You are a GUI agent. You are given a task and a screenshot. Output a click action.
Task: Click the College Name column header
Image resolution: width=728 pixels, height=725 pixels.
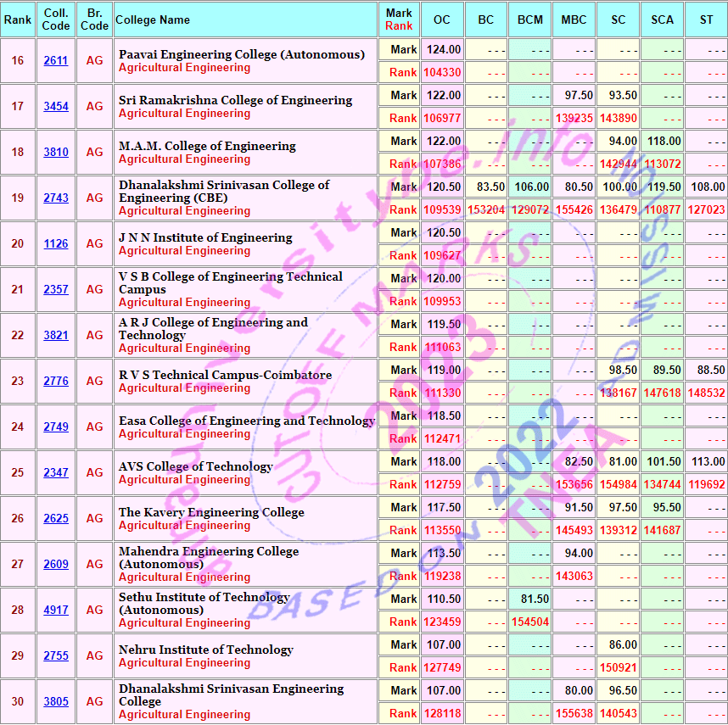coord(153,20)
